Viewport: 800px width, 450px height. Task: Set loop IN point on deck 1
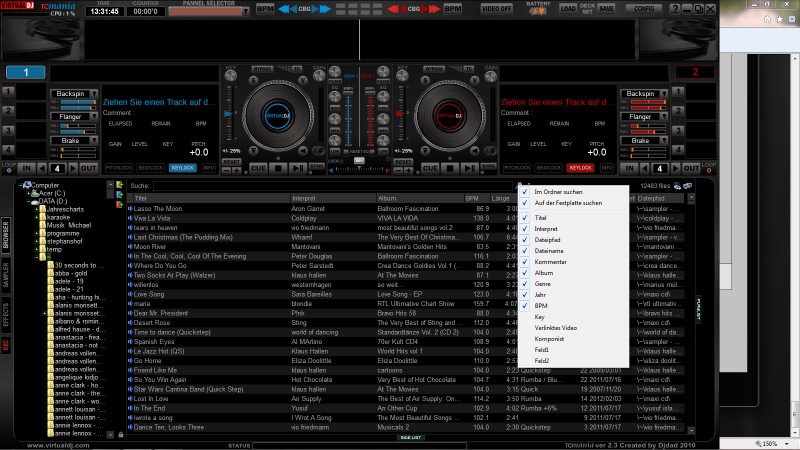[26, 168]
